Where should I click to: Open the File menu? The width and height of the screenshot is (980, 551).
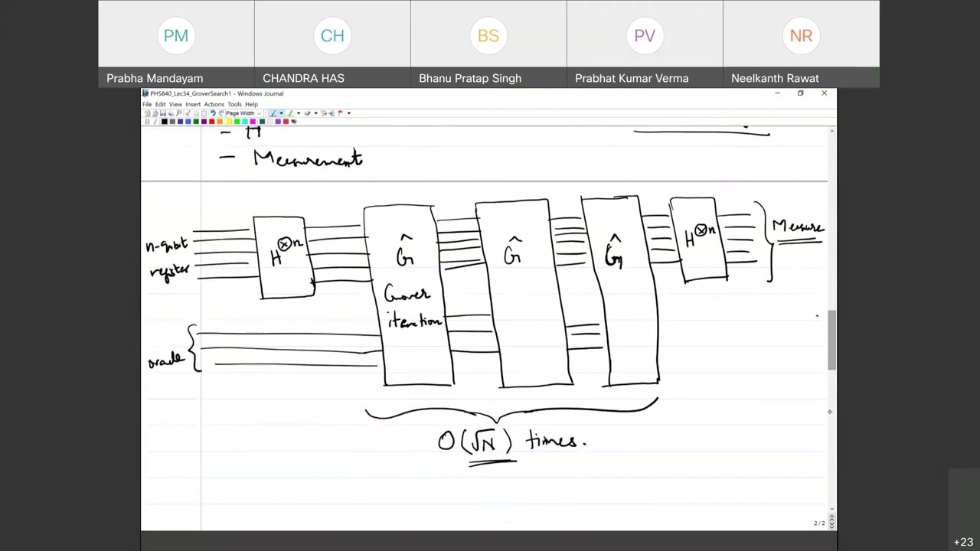pos(147,104)
